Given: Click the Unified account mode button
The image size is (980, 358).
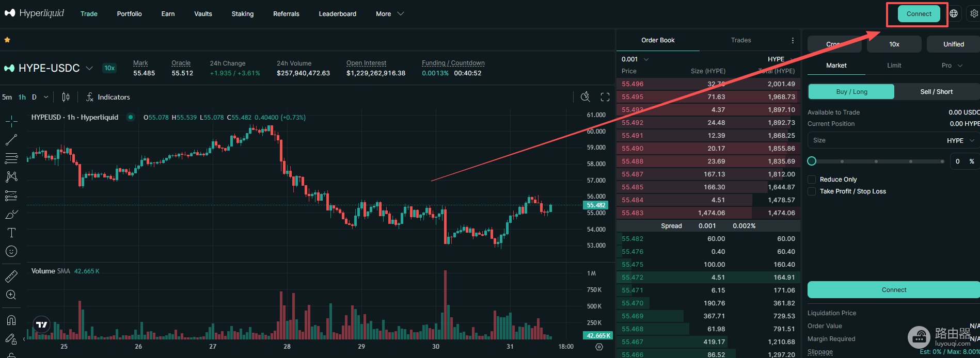Looking at the screenshot, I should [x=953, y=44].
